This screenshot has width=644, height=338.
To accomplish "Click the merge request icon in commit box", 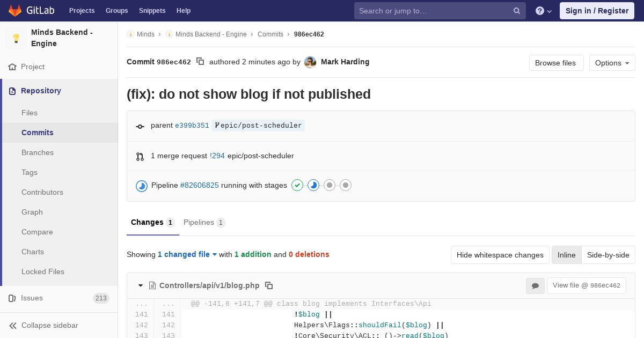I will [x=140, y=157].
